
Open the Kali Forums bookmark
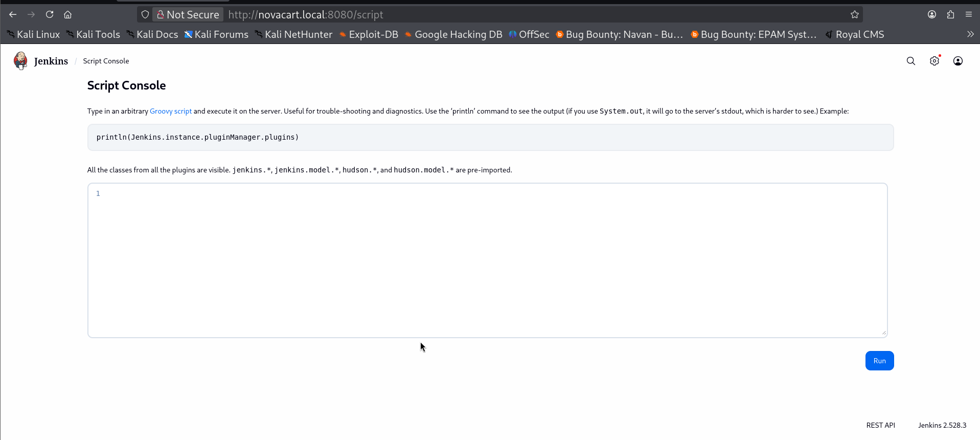point(216,34)
